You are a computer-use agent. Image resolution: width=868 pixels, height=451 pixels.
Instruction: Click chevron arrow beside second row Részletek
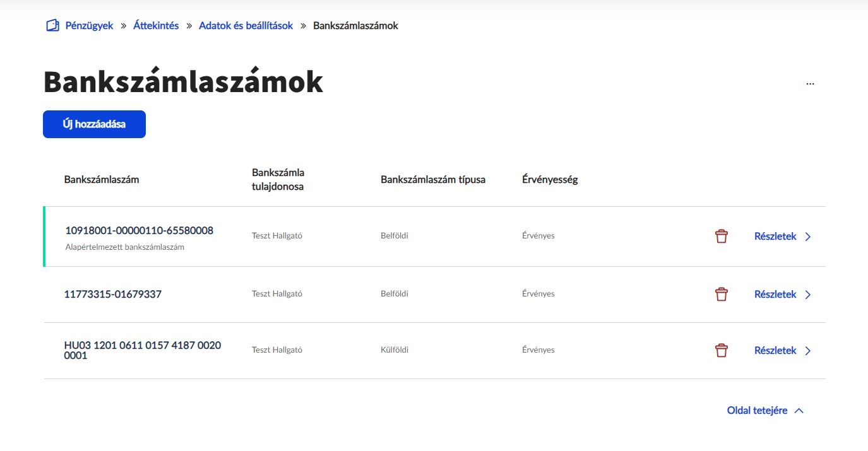[808, 295]
